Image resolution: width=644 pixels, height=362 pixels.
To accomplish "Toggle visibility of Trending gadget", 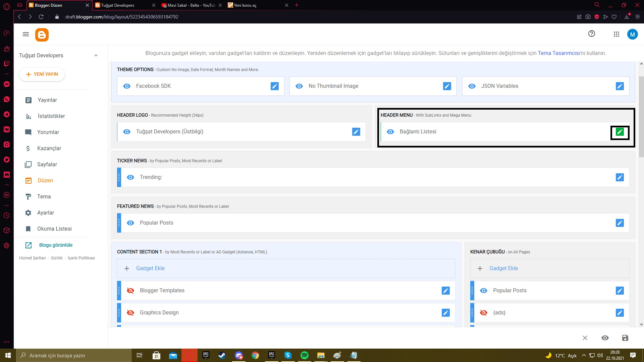I will coord(130,177).
